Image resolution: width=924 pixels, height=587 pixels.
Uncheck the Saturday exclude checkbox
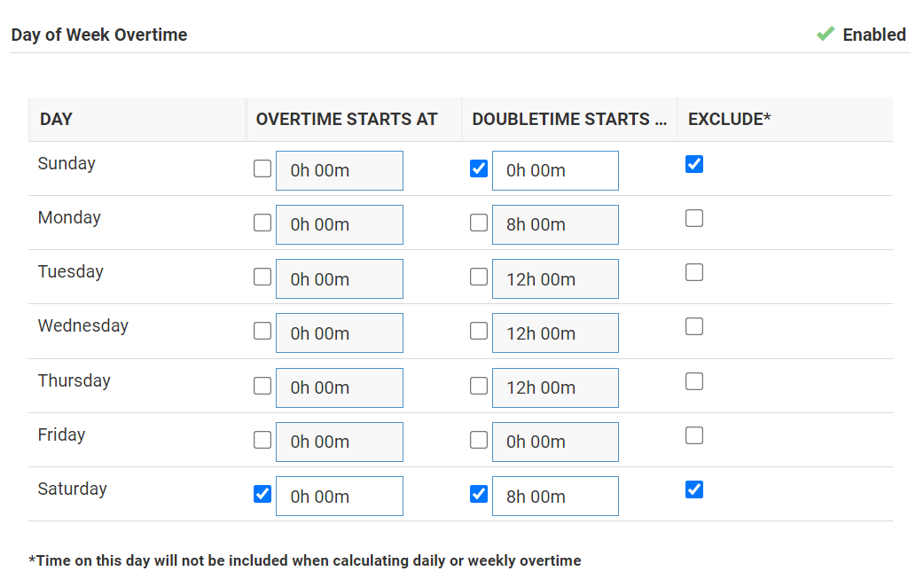694,489
